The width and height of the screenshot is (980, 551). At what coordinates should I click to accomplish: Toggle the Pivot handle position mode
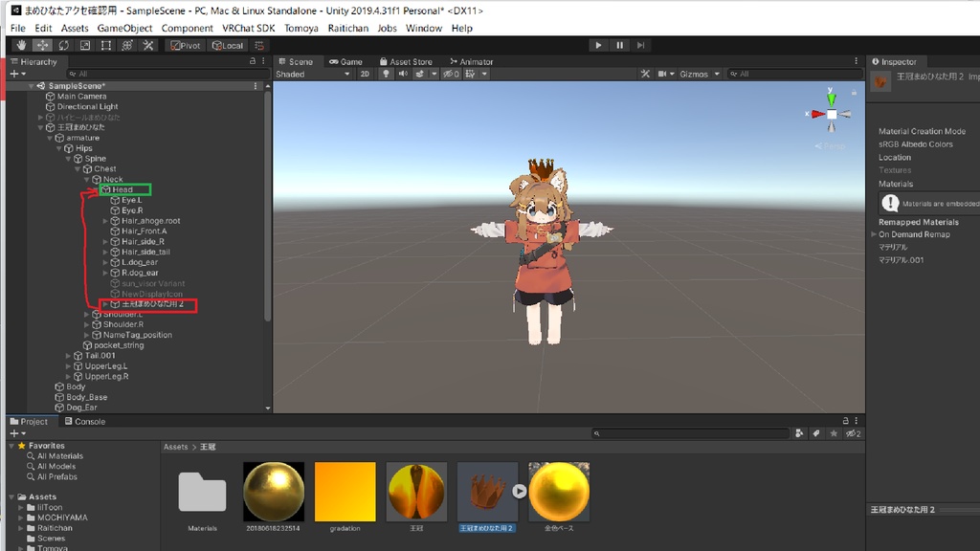185,45
